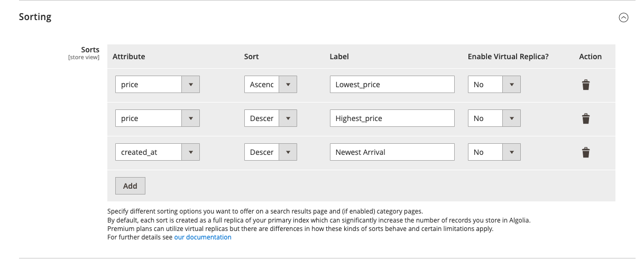Click the Action column header
This screenshot has height=259, width=644.
click(591, 57)
